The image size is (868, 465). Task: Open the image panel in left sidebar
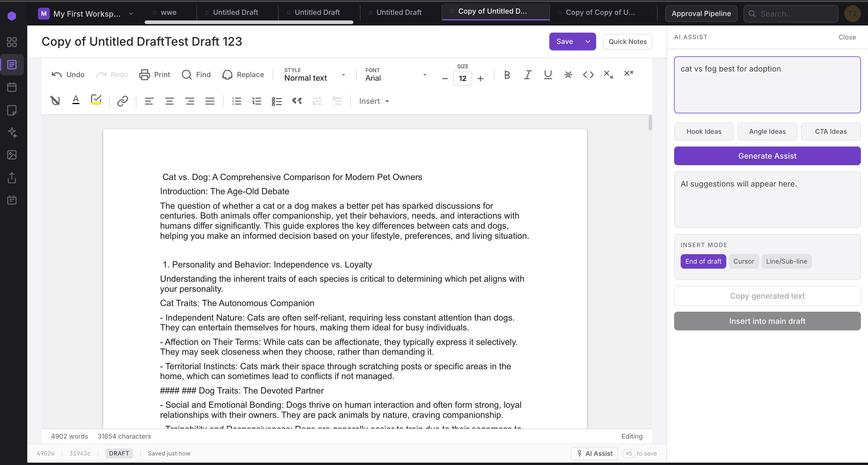click(12, 155)
